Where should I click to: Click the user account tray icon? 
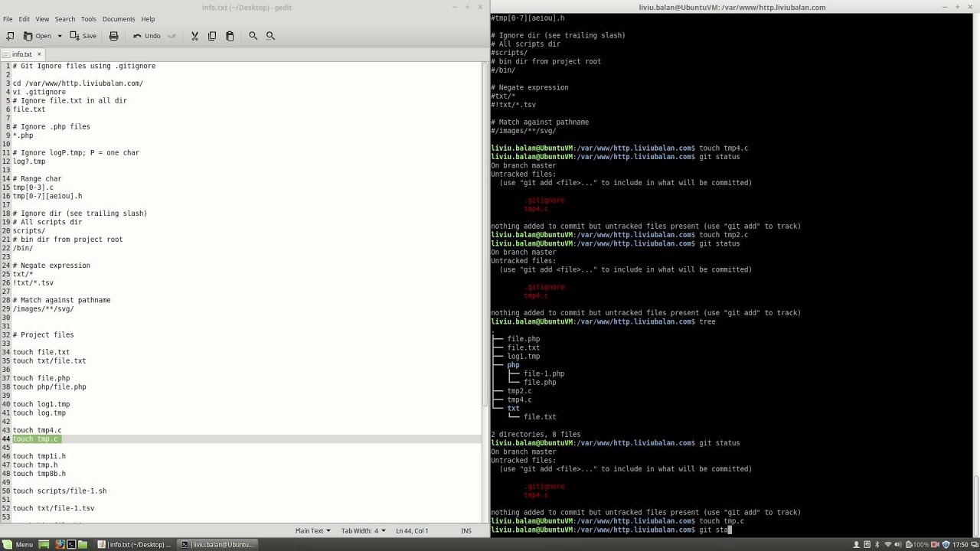tap(857, 545)
